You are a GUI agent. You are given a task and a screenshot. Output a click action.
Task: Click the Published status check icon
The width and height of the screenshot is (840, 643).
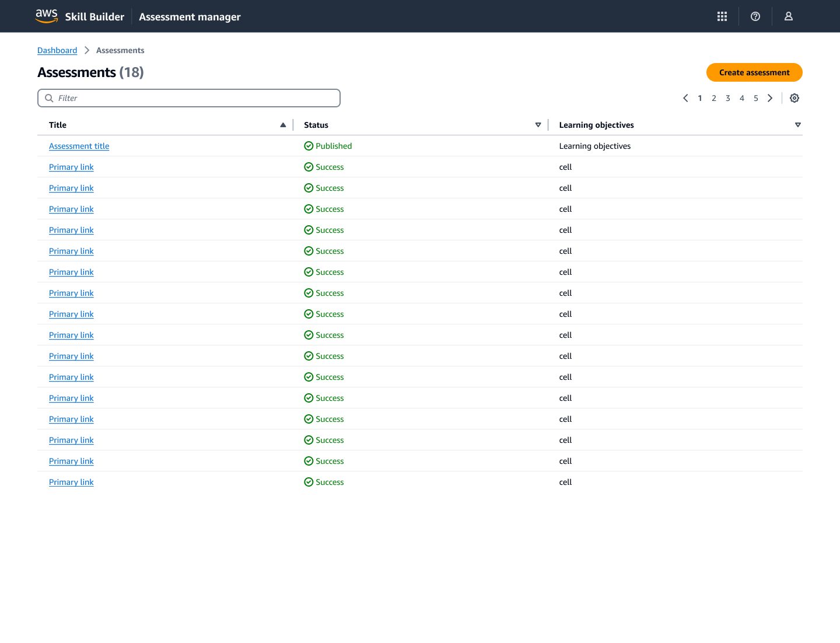[x=309, y=146]
